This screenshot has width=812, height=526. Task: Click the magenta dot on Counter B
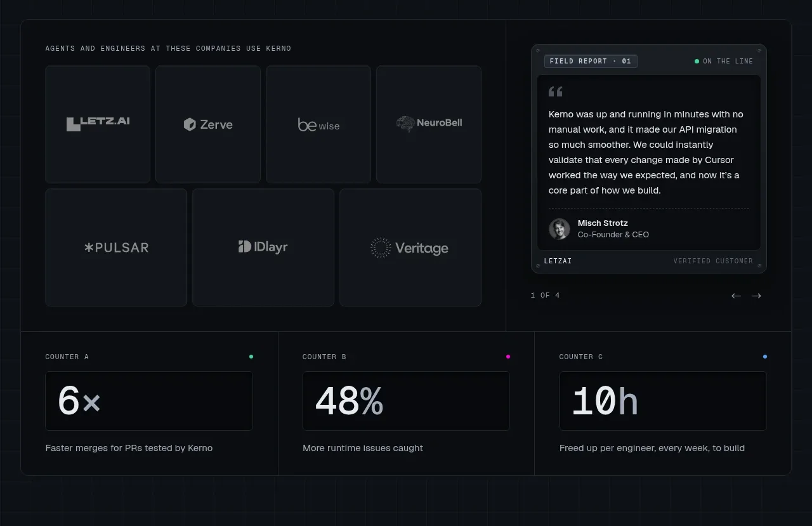tap(508, 357)
